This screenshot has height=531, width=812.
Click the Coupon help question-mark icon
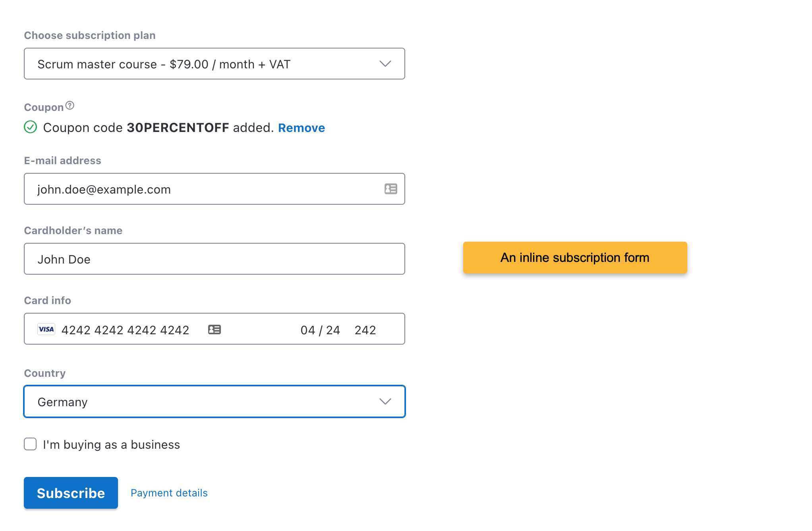tap(70, 105)
